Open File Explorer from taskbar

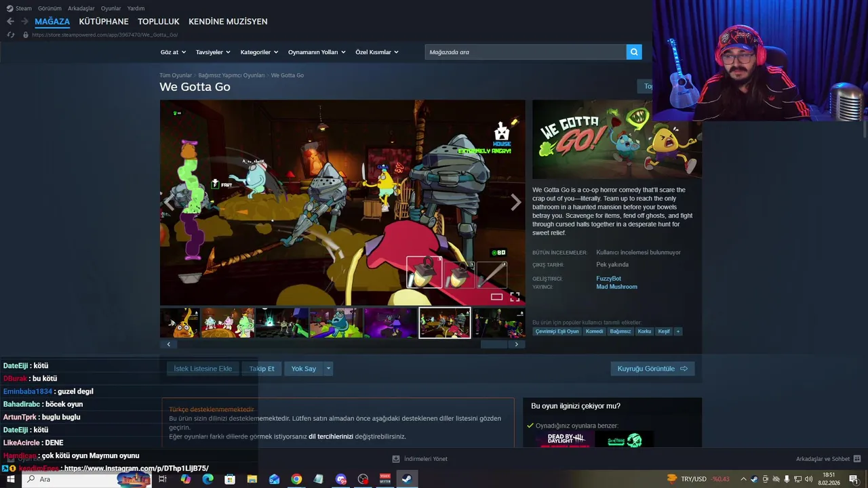pyautogui.click(x=252, y=479)
